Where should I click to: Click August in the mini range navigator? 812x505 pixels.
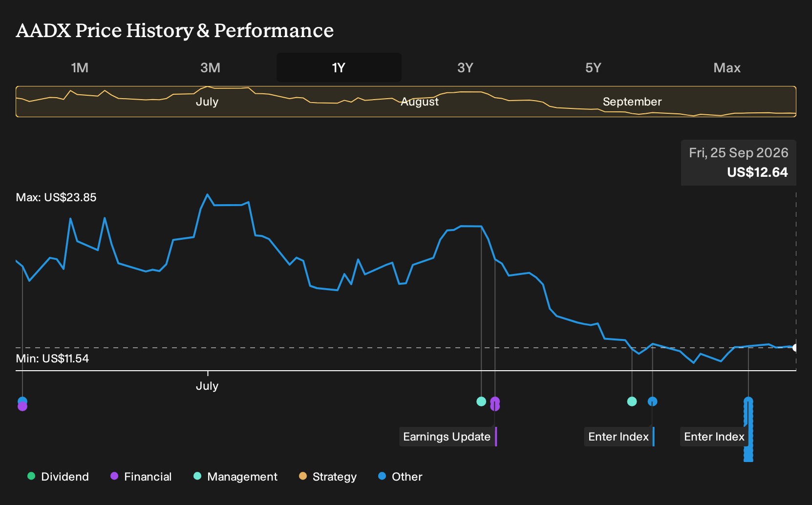[420, 102]
